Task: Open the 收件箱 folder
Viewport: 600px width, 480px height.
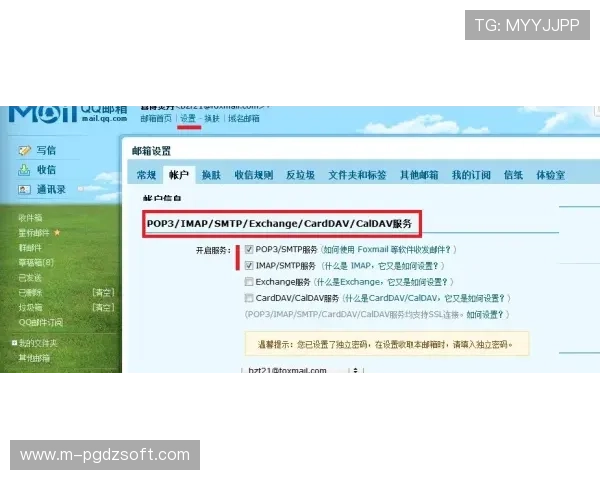Action: click(x=30, y=218)
